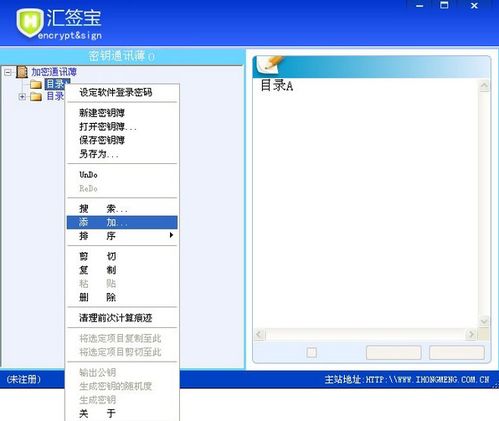The image size is (499, 421).
Task: Click the first blank button below the note
Action: coord(393,353)
